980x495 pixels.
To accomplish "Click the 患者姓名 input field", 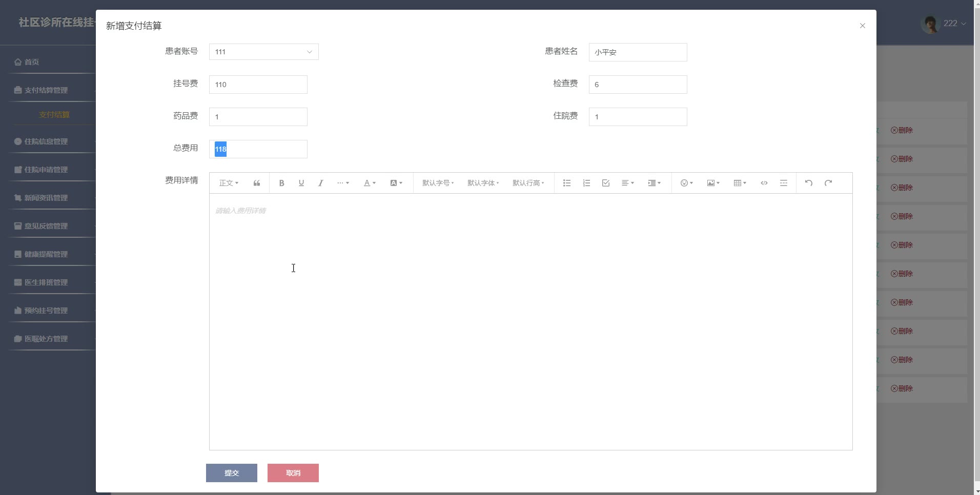I will pos(638,52).
